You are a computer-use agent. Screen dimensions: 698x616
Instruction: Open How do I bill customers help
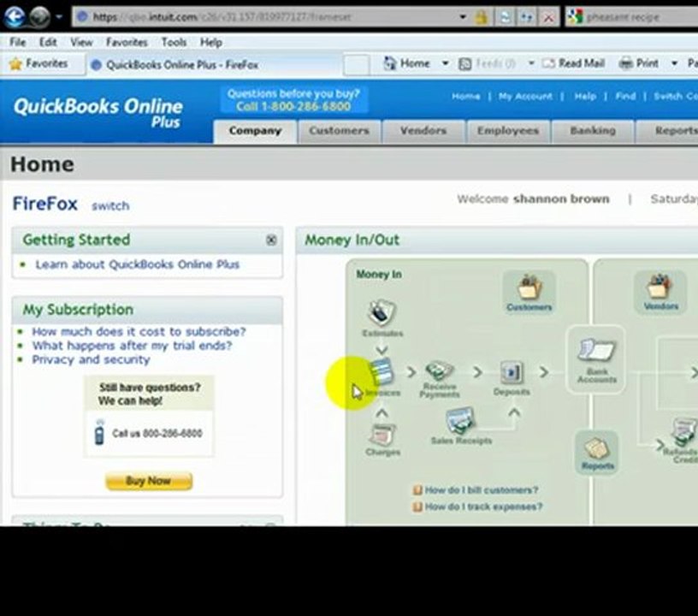coord(482,490)
